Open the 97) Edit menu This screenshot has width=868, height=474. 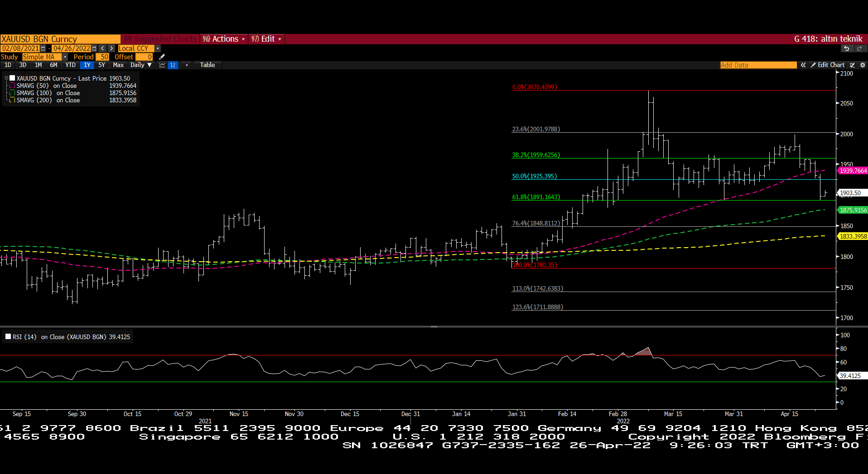click(x=266, y=39)
